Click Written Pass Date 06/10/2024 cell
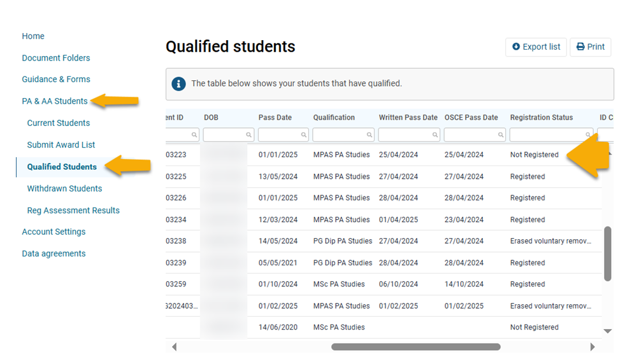This screenshot has height=364, width=632. click(x=398, y=284)
